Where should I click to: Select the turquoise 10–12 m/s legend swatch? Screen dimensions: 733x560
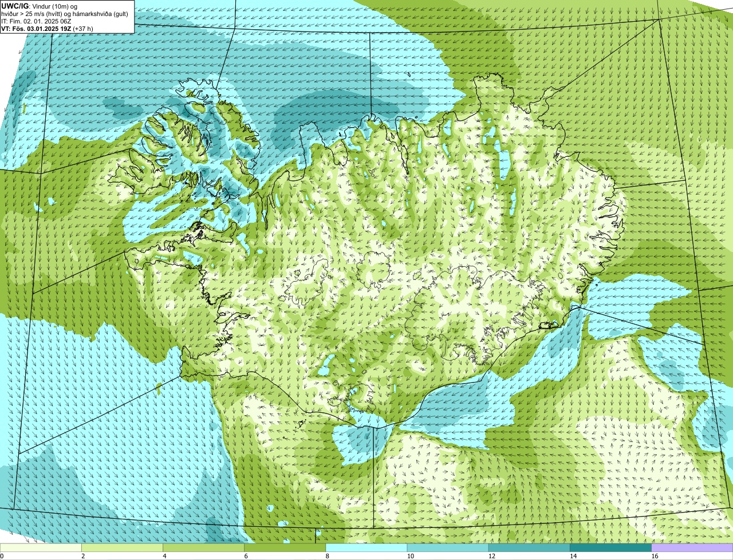click(x=448, y=548)
